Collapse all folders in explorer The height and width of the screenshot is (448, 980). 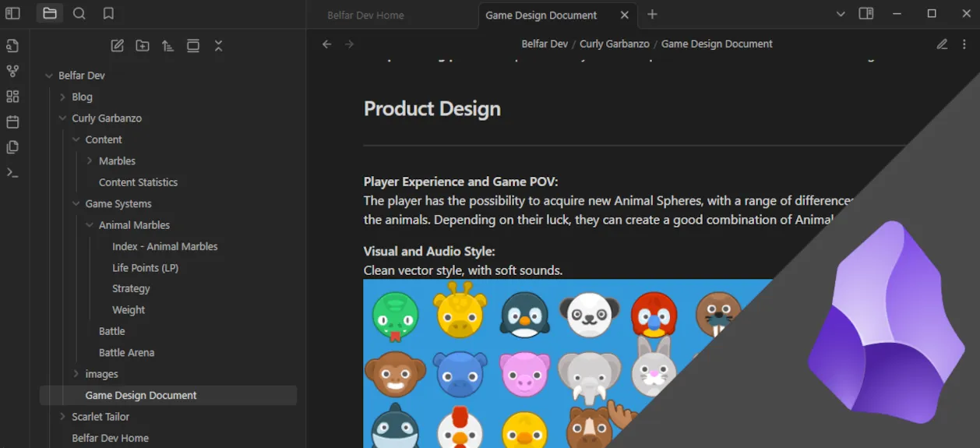pos(218,46)
